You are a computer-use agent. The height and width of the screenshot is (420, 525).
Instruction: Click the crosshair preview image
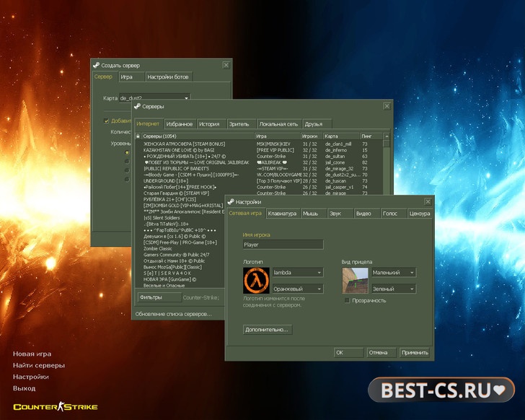[x=355, y=280]
